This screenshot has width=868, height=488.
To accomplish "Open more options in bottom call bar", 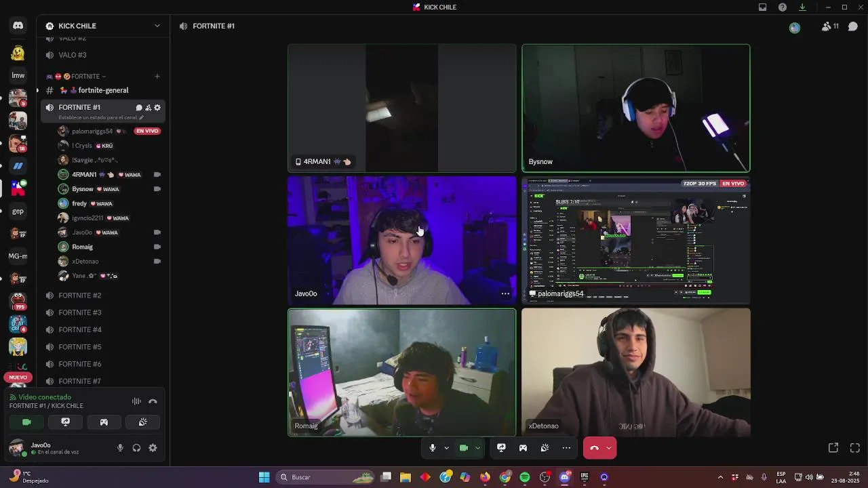I will click(566, 448).
